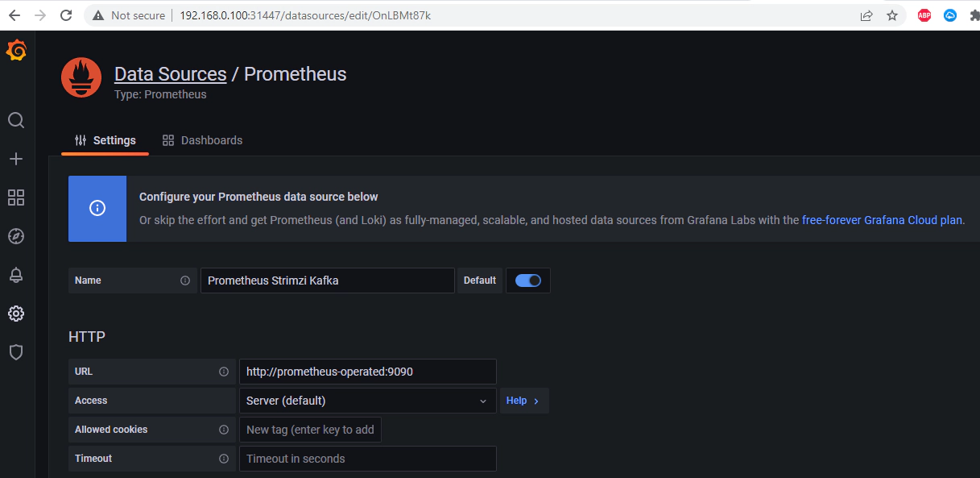Click the 'Type: Prometheus' subtitle

[x=160, y=94]
